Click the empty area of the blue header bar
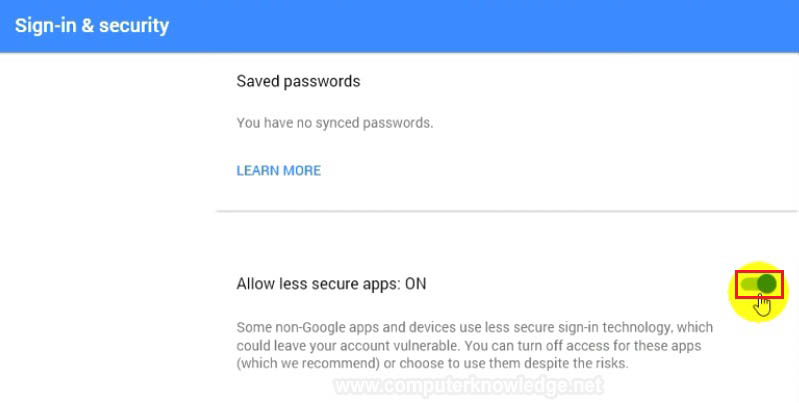 484,26
